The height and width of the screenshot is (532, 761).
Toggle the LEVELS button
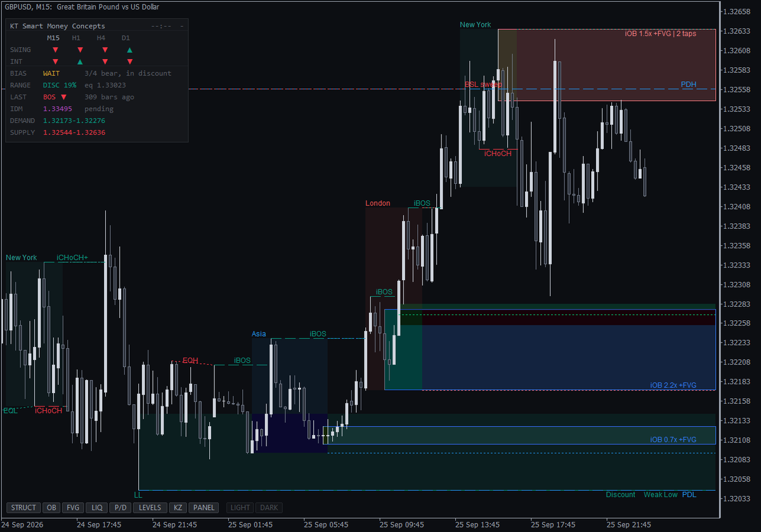coord(150,508)
